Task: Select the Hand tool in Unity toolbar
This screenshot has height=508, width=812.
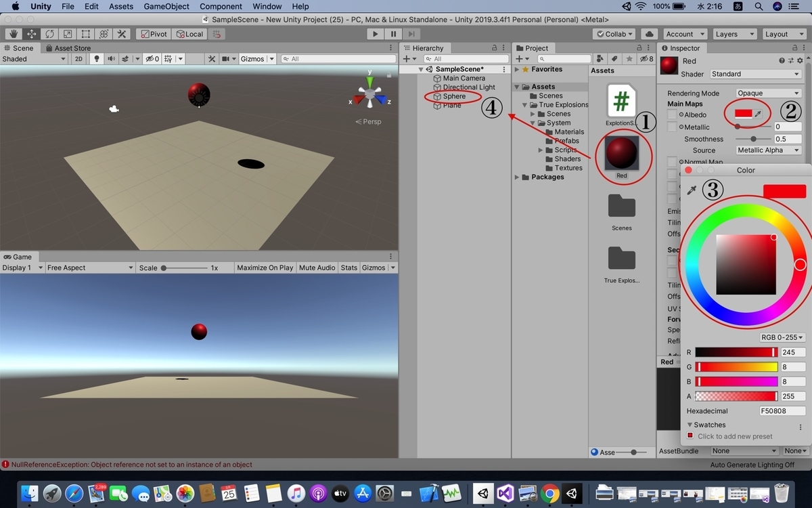Action: coord(14,34)
